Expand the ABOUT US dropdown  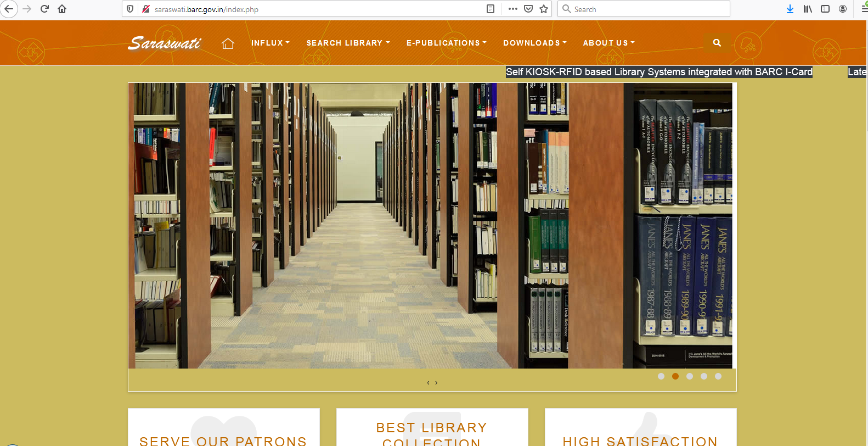[609, 43]
